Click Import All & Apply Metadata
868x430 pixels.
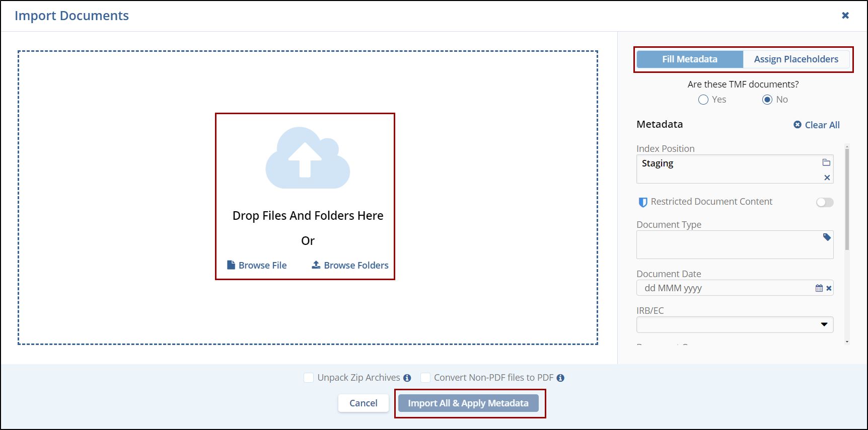point(468,403)
